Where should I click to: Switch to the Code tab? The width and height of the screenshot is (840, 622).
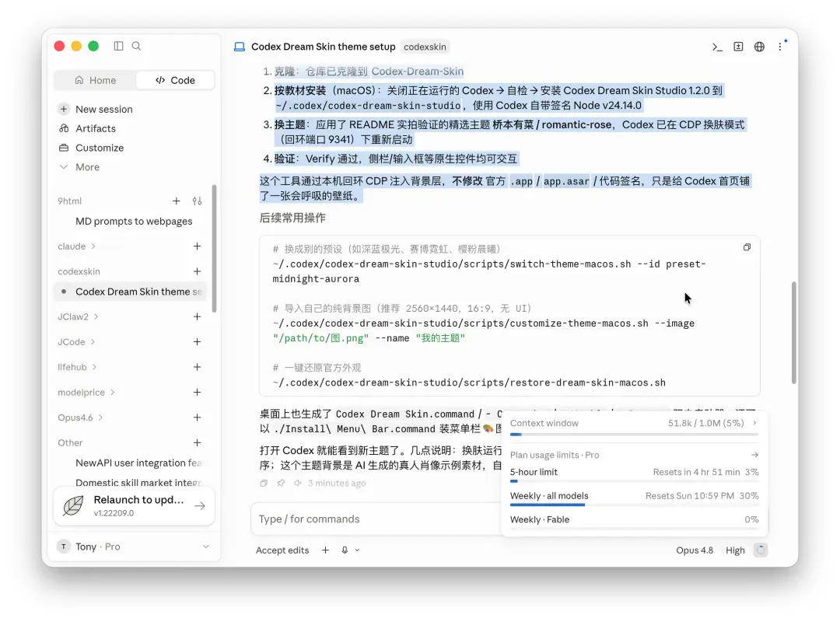coord(175,80)
